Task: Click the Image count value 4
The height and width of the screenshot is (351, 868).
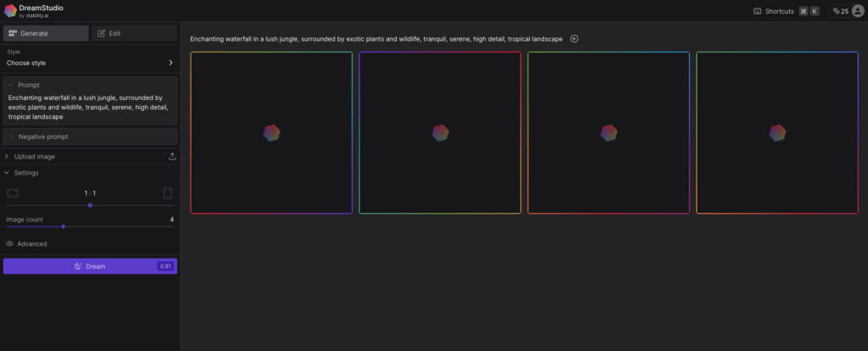Action: click(171, 220)
